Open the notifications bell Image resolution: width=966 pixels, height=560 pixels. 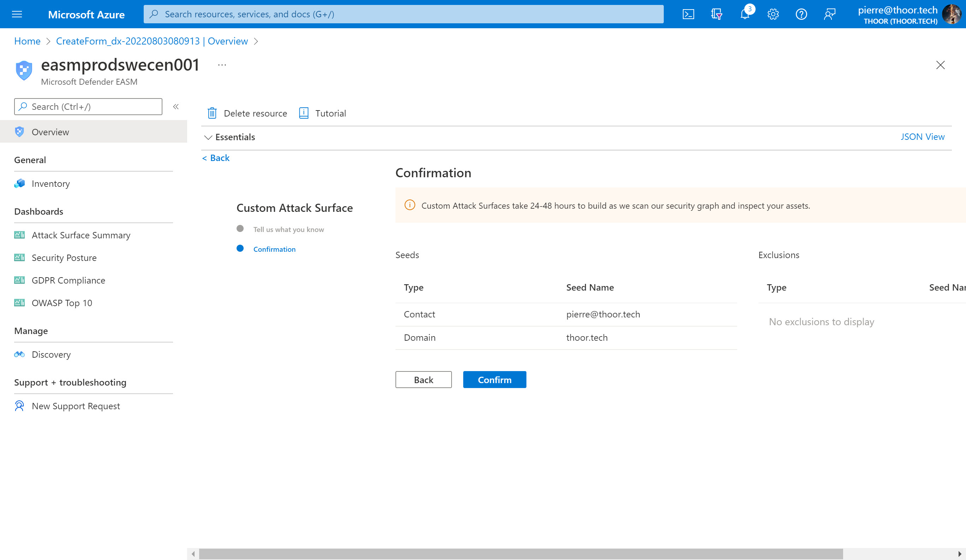click(745, 14)
